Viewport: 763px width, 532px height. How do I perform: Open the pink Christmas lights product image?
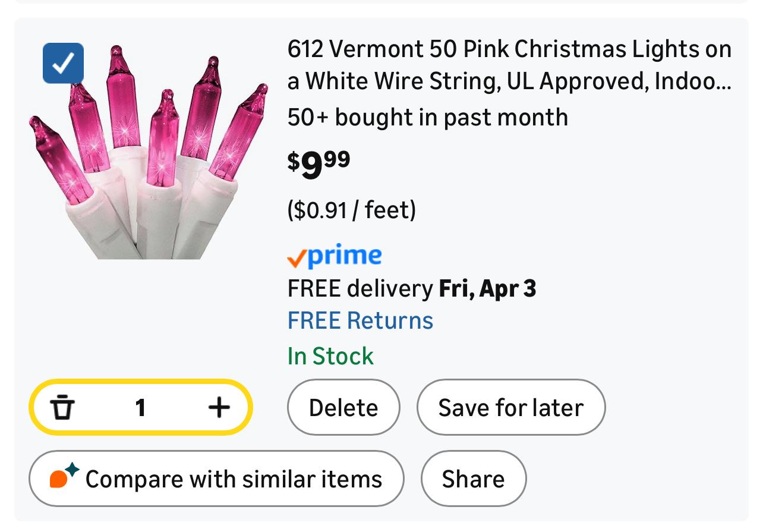pyautogui.click(x=149, y=155)
